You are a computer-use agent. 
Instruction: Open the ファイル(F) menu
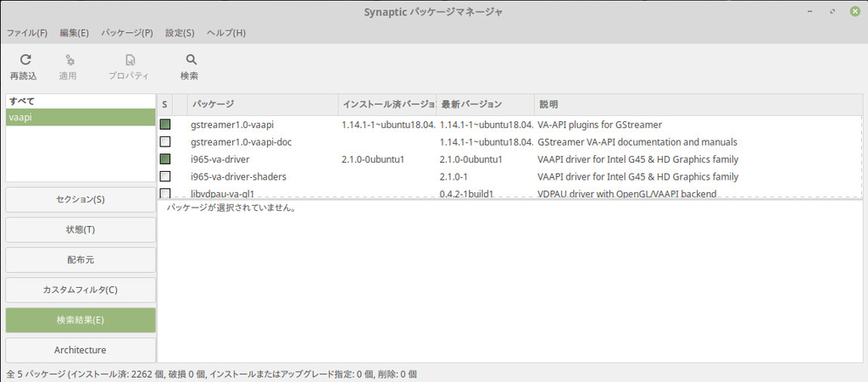click(x=27, y=33)
